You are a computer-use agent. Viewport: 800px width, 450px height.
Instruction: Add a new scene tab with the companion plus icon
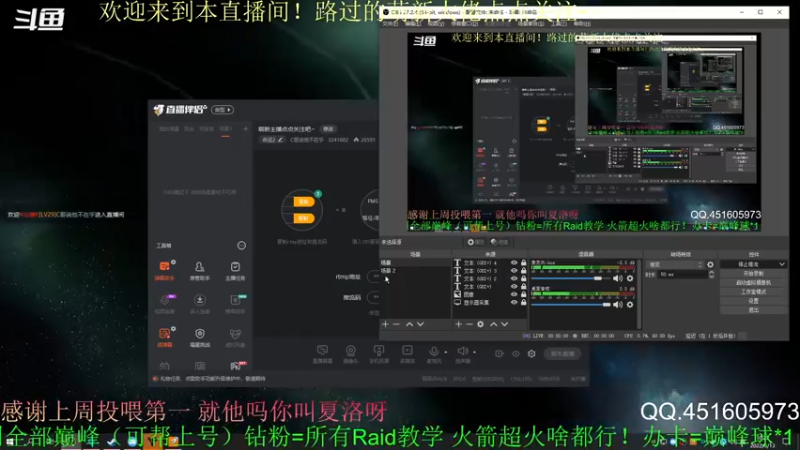coord(245,129)
